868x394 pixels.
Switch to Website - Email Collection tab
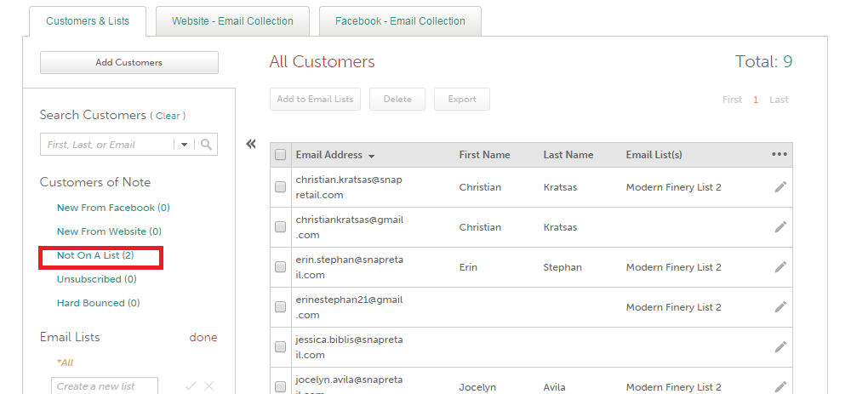point(232,21)
